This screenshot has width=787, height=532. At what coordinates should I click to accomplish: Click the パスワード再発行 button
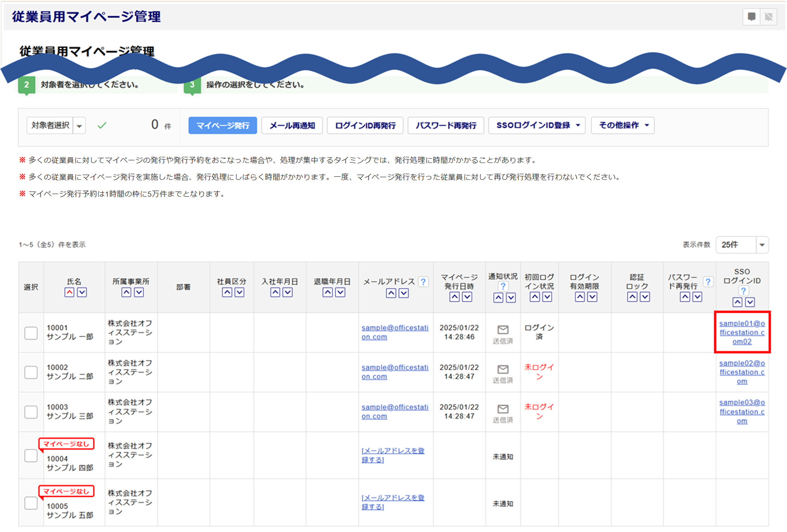tap(445, 126)
